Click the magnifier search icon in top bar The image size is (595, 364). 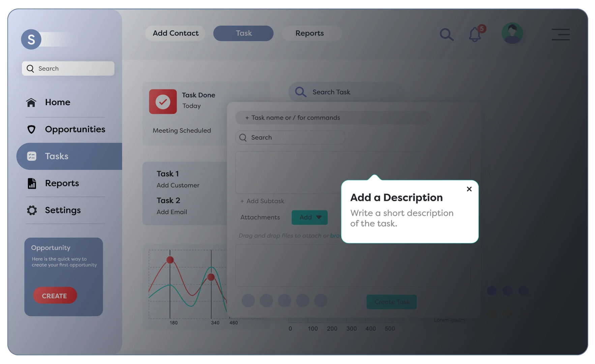(446, 34)
